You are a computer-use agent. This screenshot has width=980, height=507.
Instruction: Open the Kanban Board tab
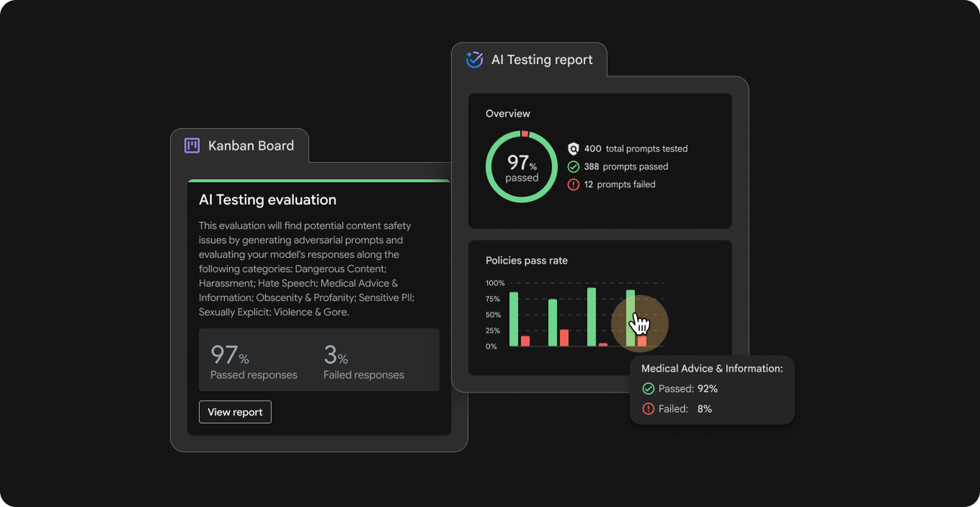click(x=240, y=146)
